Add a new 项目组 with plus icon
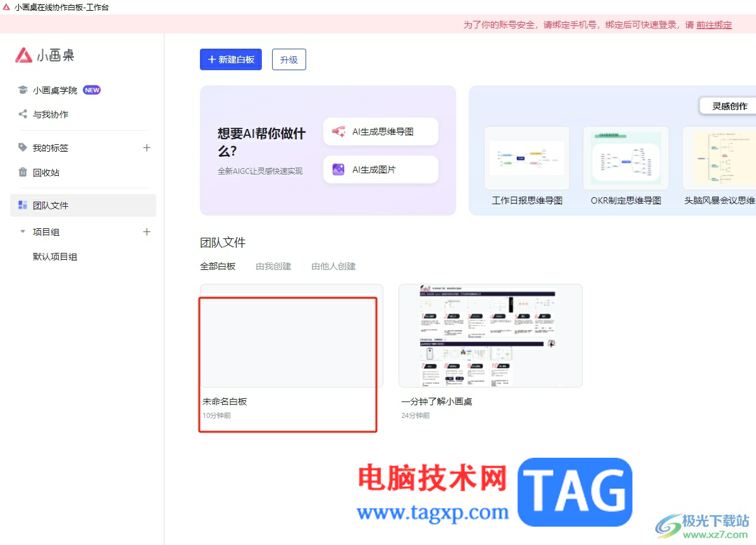 tap(147, 232)
